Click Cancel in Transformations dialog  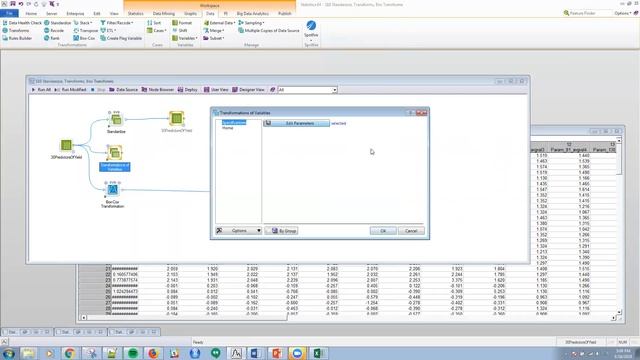tap(411, 231)
